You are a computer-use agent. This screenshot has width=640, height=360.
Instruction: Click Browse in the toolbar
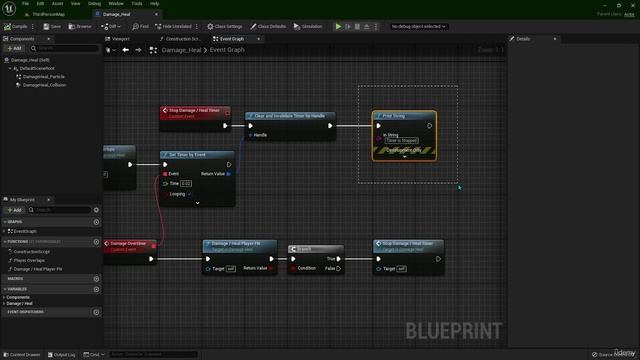tap(80, 27)
